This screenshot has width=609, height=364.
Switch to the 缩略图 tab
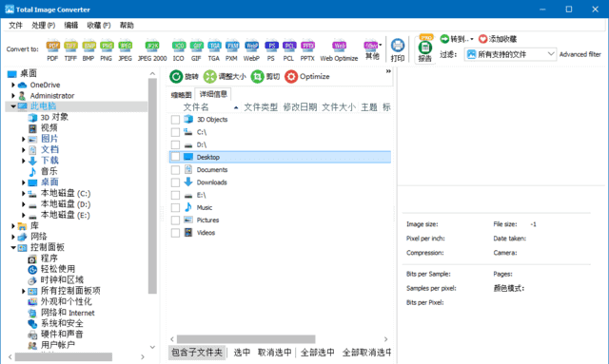pyautogui.click(x=182, y=95)
